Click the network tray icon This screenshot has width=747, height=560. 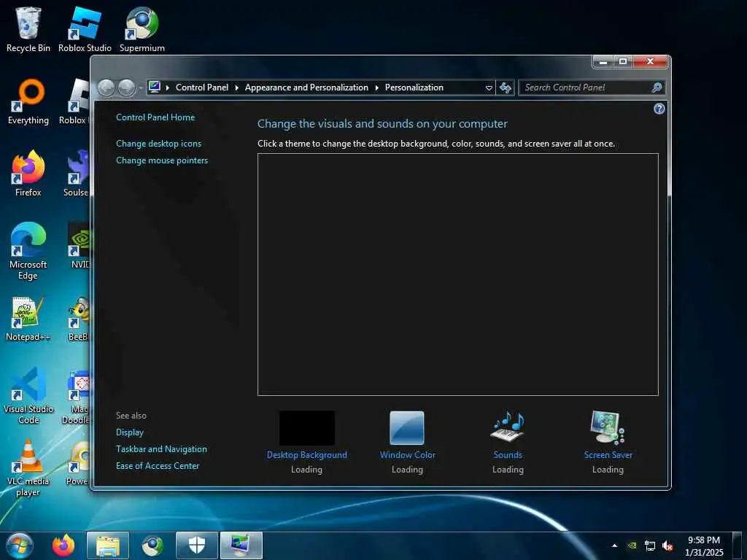[650, 545]
